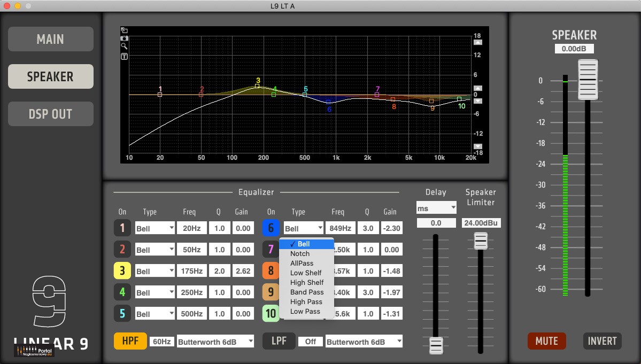The image size is (641, 364).
Task: Open band 2 Type dropdown
Action: [x=155, y=249]
